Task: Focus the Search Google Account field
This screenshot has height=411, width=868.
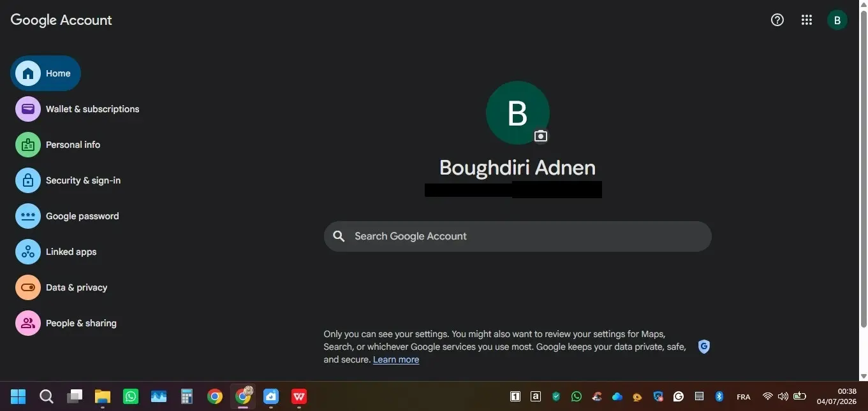Action: [x=517, y=236]
